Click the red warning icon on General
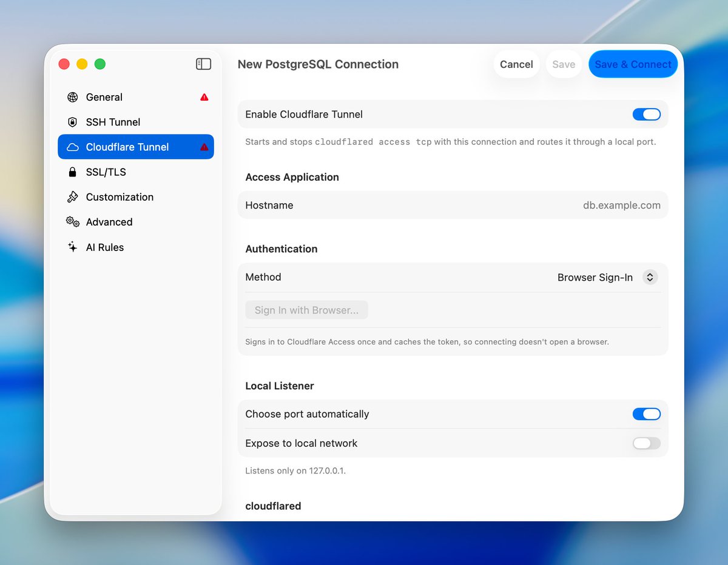Viewport: 728px width, 565px height. point(204,97)
